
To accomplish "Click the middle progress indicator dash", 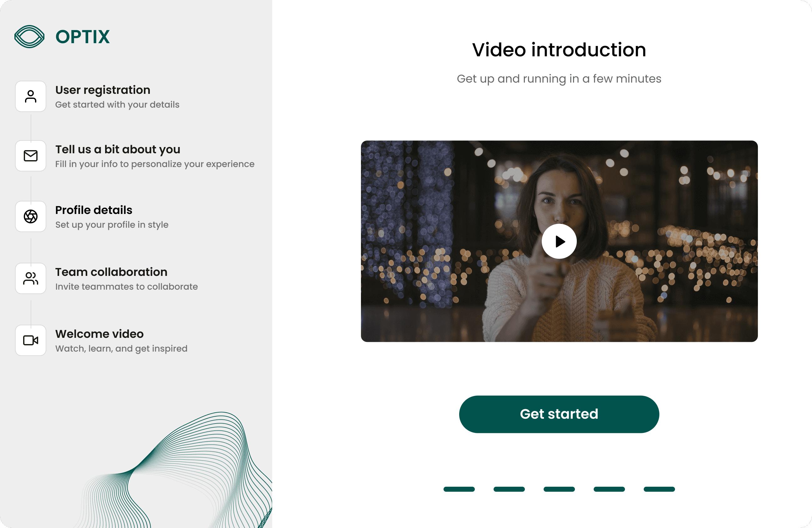I will (x=559, y=489).
